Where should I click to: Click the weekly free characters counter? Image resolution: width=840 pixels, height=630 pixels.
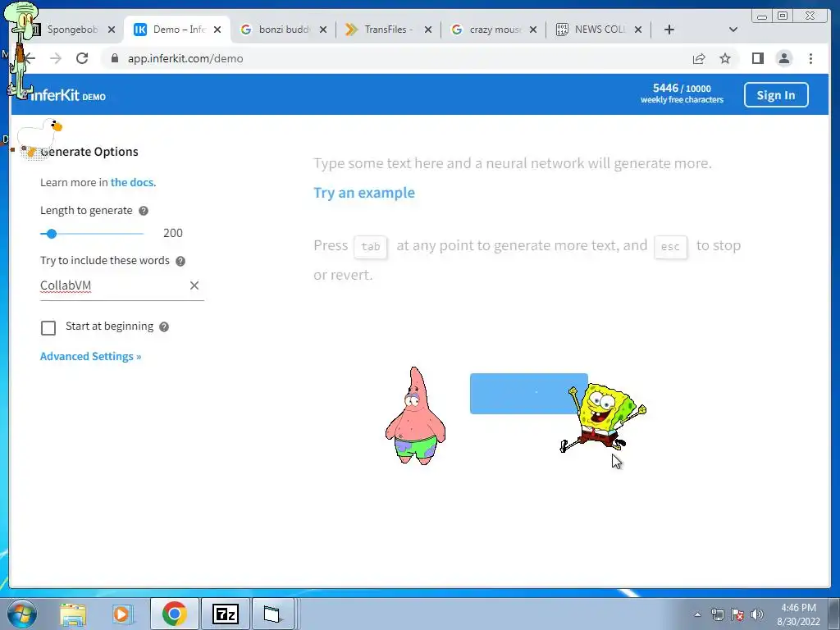682,94
